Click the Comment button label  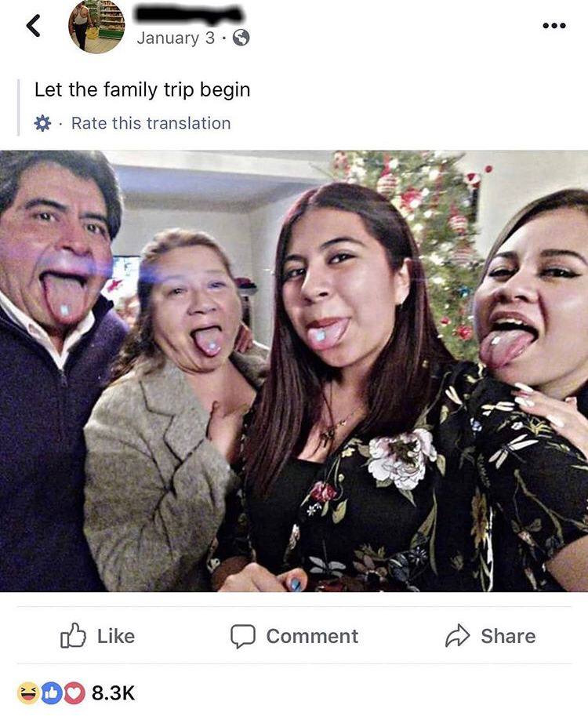[x=312, y=636]
